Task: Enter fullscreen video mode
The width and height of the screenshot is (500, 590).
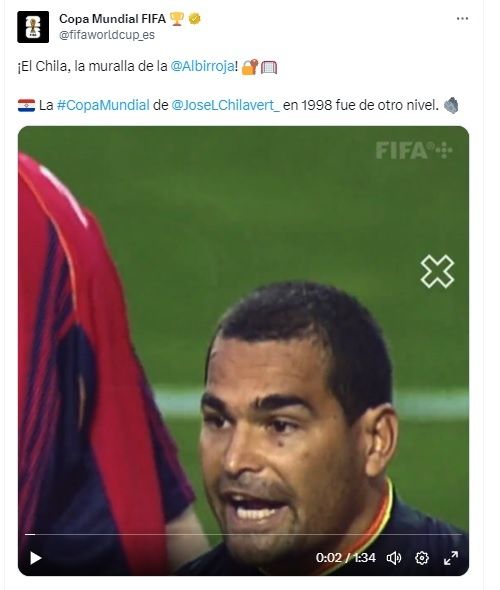Action: 451,558
